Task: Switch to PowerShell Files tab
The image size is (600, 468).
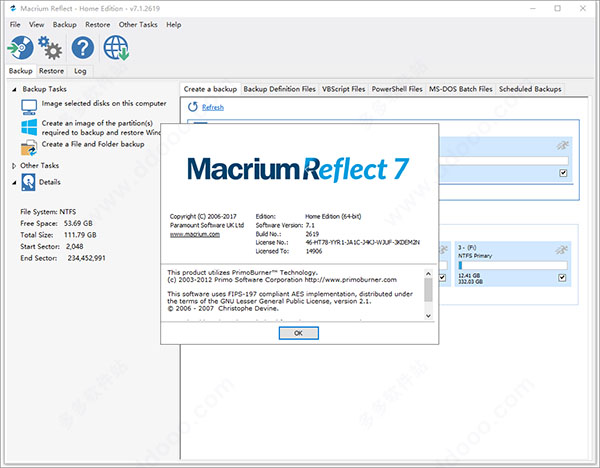Action: click(x=397, y=89)
